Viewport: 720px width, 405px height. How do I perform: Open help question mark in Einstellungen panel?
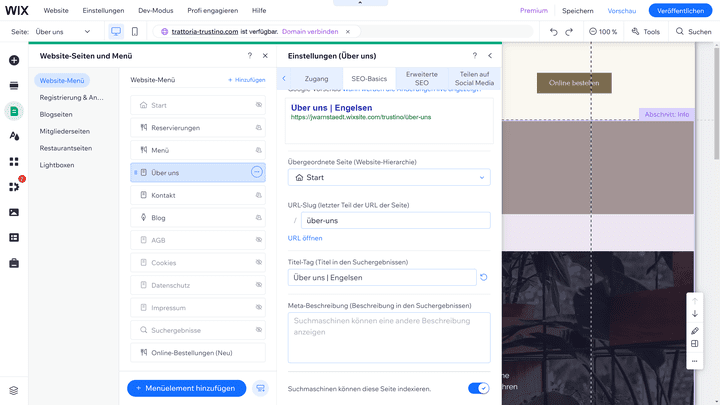point(474,56)
